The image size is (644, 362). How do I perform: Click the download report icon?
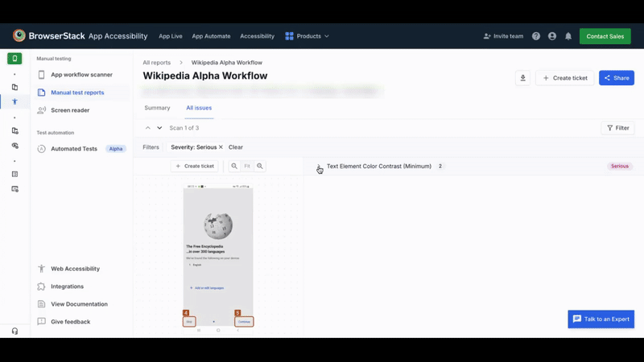[522, 78]
